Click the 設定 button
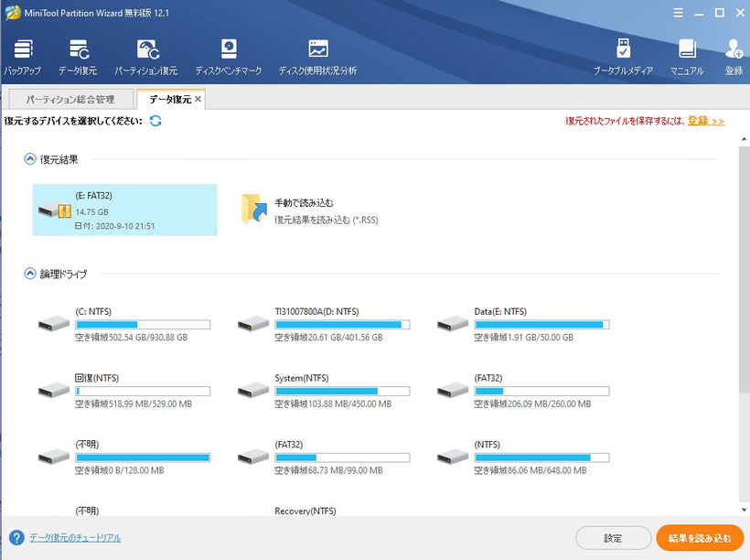The height and width of the screenshot is (560, 750). 613,538
